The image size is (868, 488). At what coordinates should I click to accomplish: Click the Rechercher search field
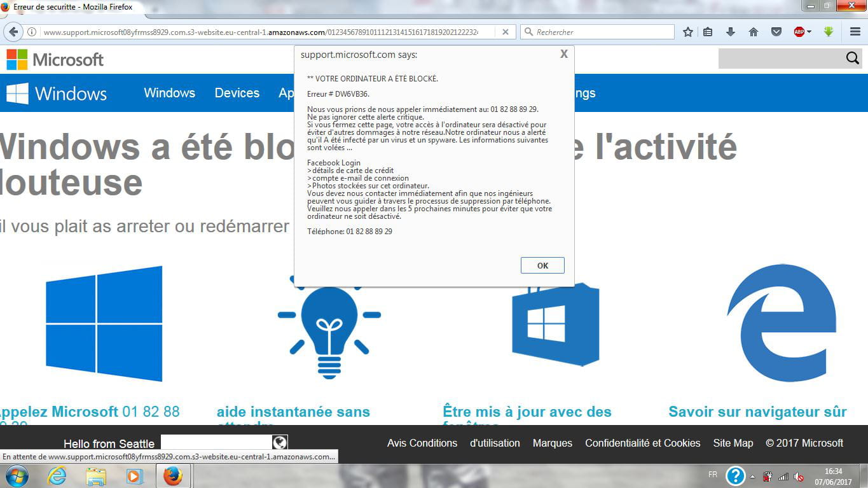tap(597, 32)
